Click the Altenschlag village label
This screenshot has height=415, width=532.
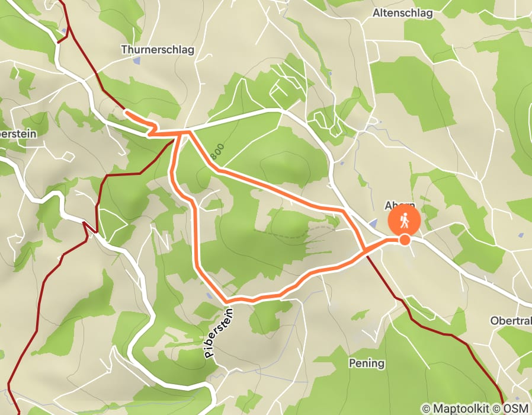[402, 13]
